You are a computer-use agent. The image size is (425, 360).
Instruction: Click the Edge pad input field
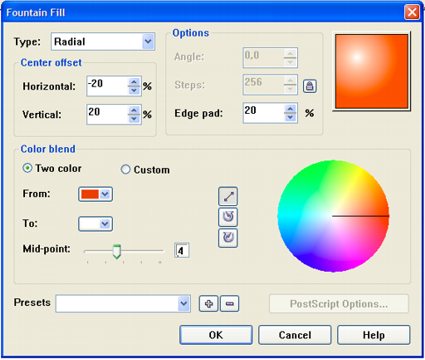click(264, 113)
